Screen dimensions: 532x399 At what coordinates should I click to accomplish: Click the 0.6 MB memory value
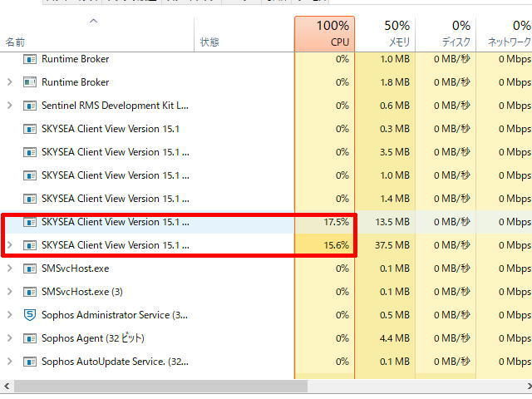tap(395, 106)
